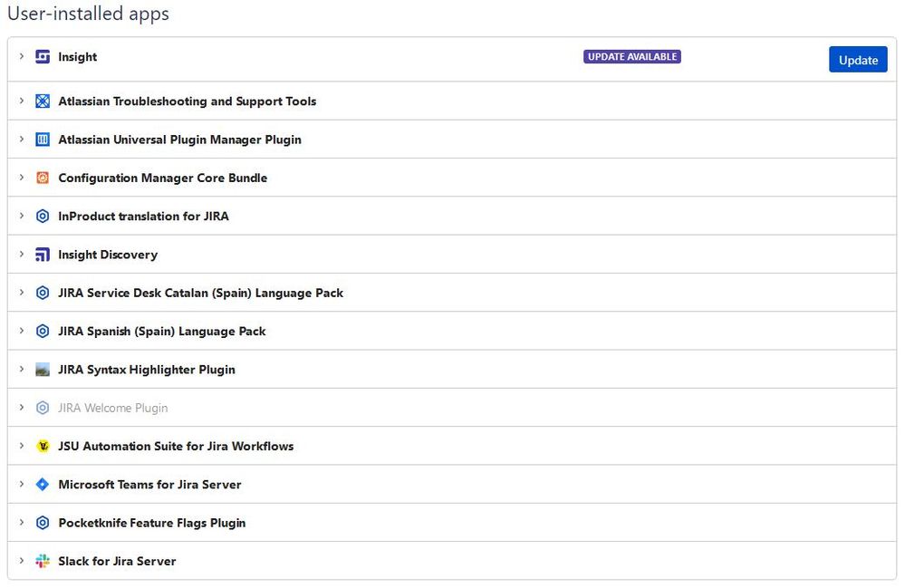Click the JSU Automation Suite icon
Screen dimensions: 905x588
point(43,446)
